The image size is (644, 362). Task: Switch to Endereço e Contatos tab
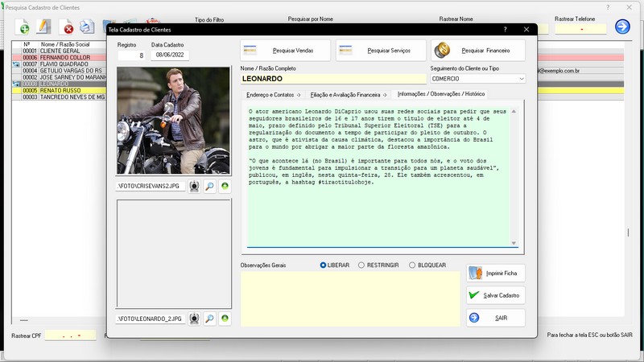click(x=273, y=95)
